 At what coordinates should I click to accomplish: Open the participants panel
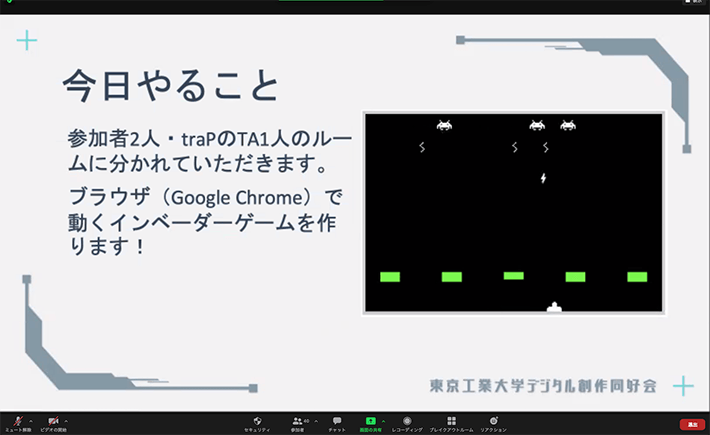297,421
